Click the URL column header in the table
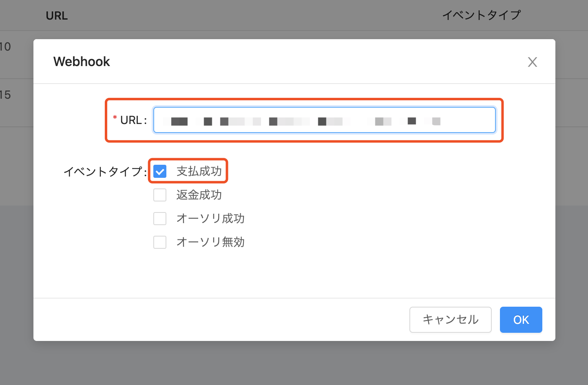The height and width of the screenshot is (385, 588). [x=57, y=16]
